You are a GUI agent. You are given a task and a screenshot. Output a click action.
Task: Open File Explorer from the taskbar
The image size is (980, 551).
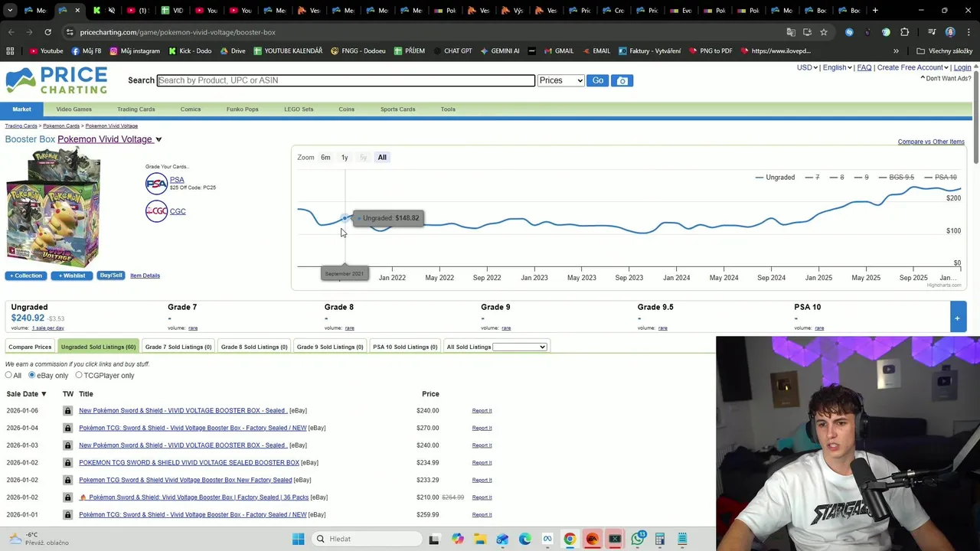pos(479,539)
